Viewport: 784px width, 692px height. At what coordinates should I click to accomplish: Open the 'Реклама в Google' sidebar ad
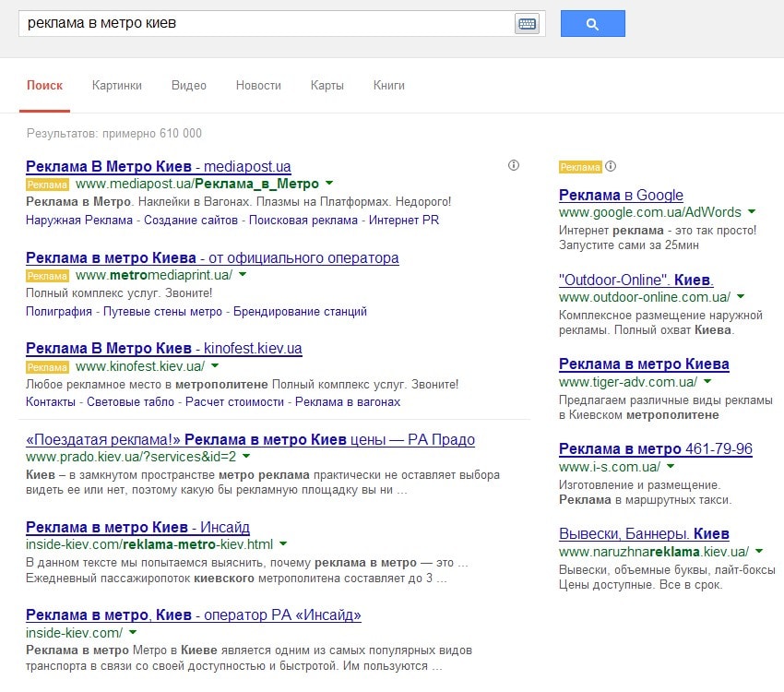pyautogui.click(x=621, y=195)
